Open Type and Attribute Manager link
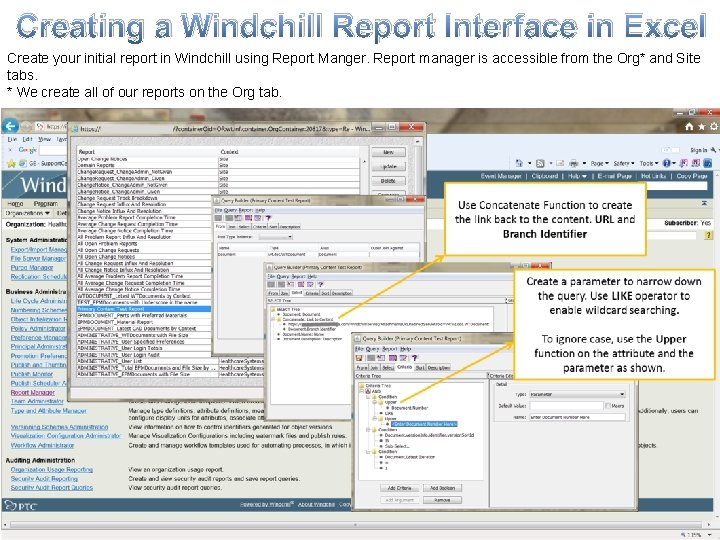720x540 pixels. click(x=48, y=411)
